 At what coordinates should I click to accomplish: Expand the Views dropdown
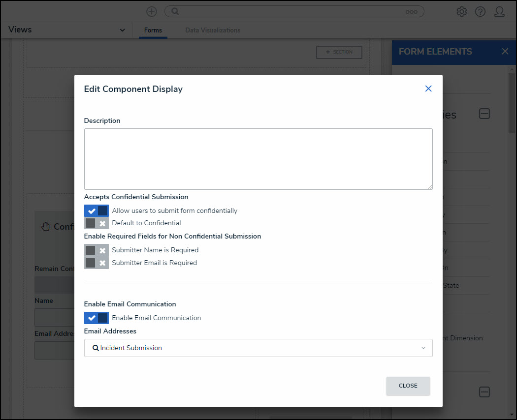click(122, 30)
